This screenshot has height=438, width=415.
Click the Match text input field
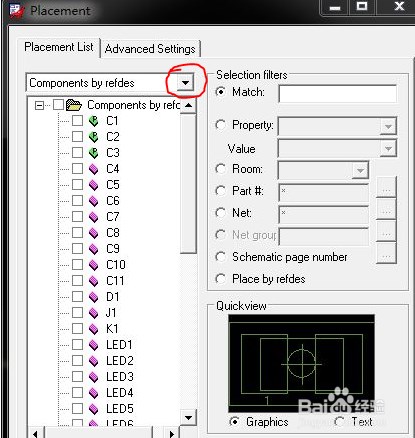pos(338,94)
